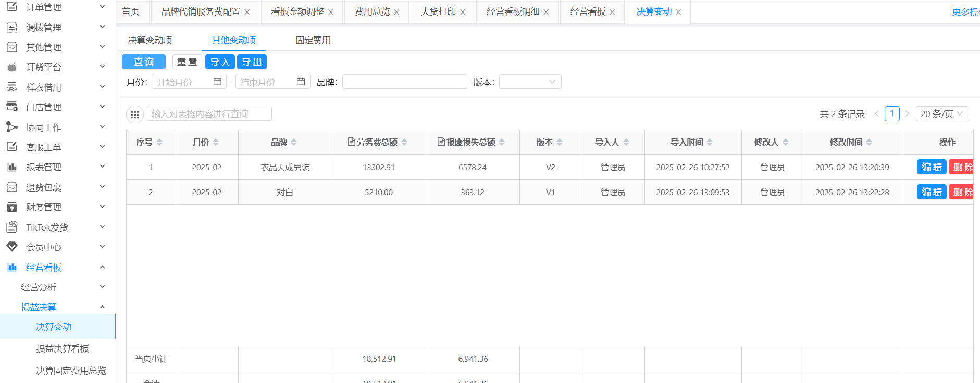Click the 查询 button
Viewport: 980px width, 383px height.
coord(144,62)
